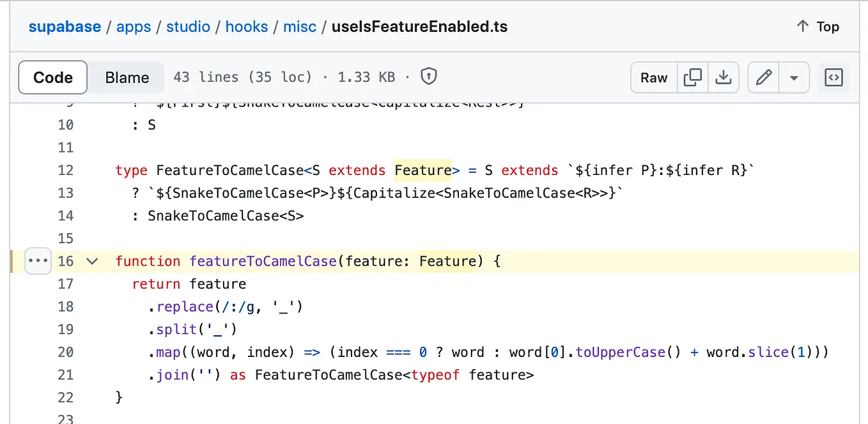868x424 pixels.
Task: Open the symbols panel icon
Action: [834, 77]
